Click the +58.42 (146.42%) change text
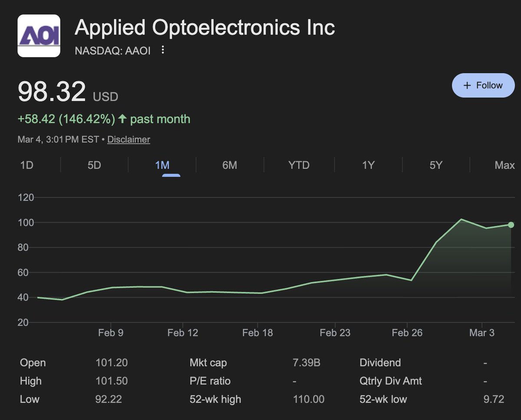Viewport: 521px width, 420px height. [66, 119]
